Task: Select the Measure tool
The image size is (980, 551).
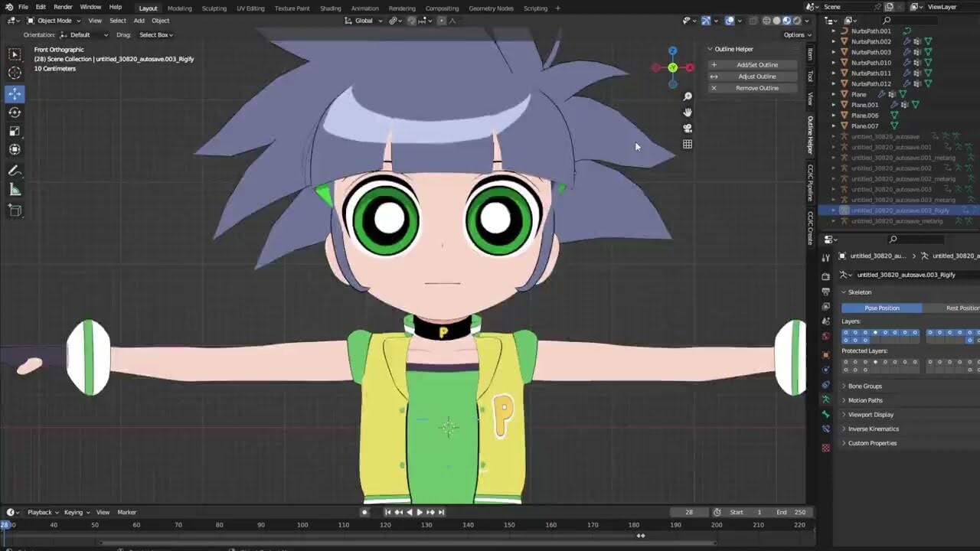Action: (15, 189)
